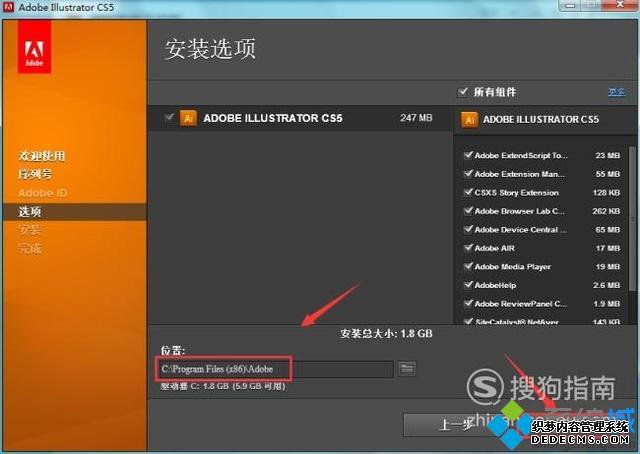The height and width of the screenshot is (454, 640).
Task: Uncheck Adobe AIR component
Action: [468, 247]
